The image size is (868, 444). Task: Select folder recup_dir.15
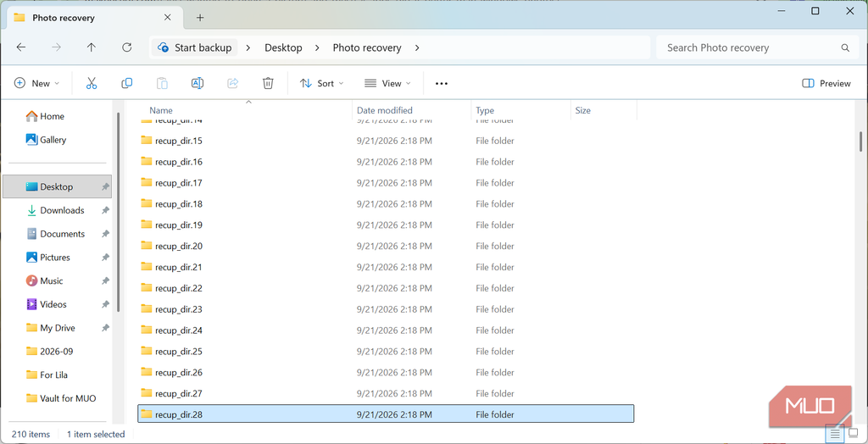point(386,142)
